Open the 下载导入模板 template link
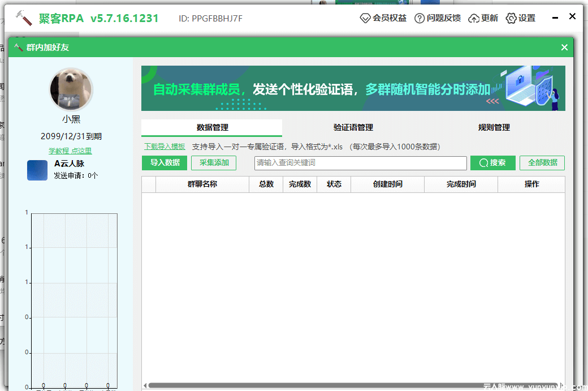This screenshot has height=391, width=588. click(164, 146)
